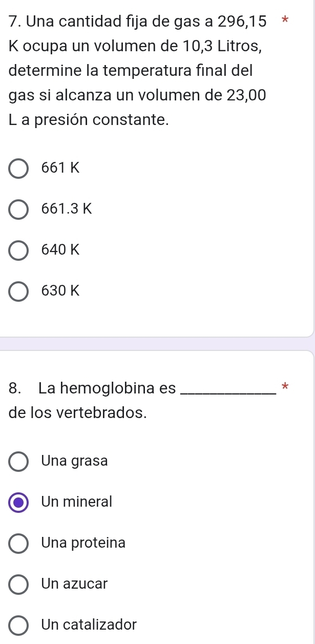Click the filled 'Un mineral' radio circle
This screenshot has width=315, height=644.
point(18,502)
